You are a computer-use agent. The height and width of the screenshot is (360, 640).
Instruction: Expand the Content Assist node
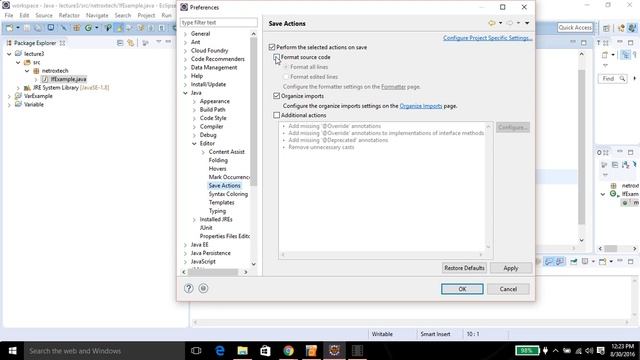(203, 152)
